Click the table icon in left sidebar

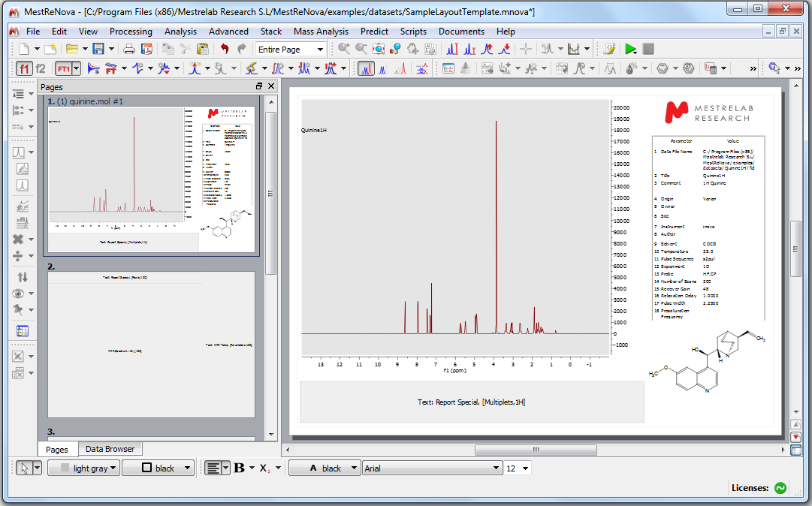pos(22,331)
